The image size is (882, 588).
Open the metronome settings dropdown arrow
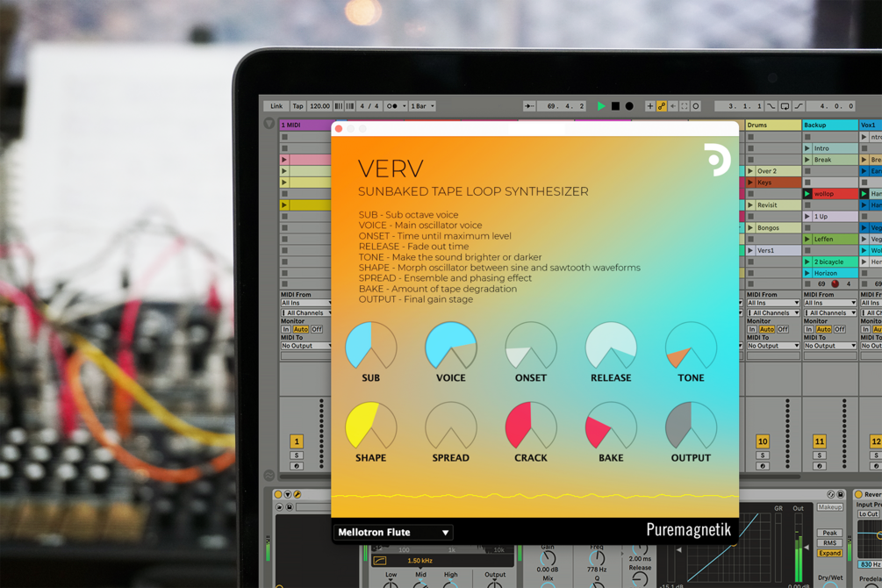[x=403, y=106]
